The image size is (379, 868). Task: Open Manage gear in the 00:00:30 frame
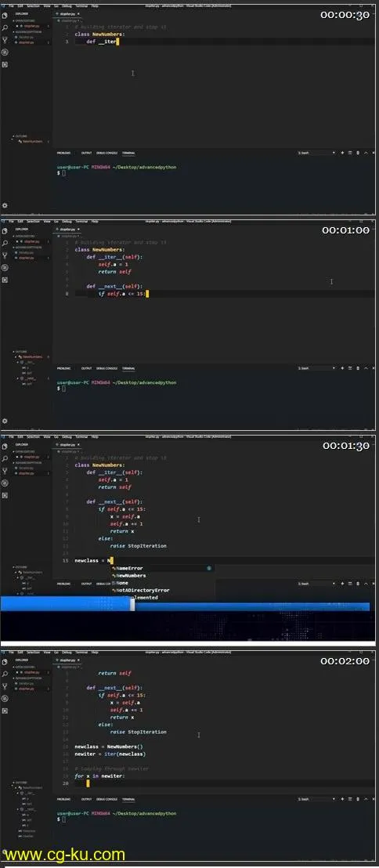[x=5, y=205]
